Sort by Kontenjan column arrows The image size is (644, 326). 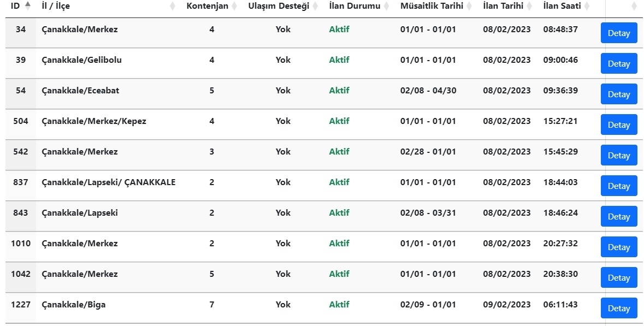[234, 6]
